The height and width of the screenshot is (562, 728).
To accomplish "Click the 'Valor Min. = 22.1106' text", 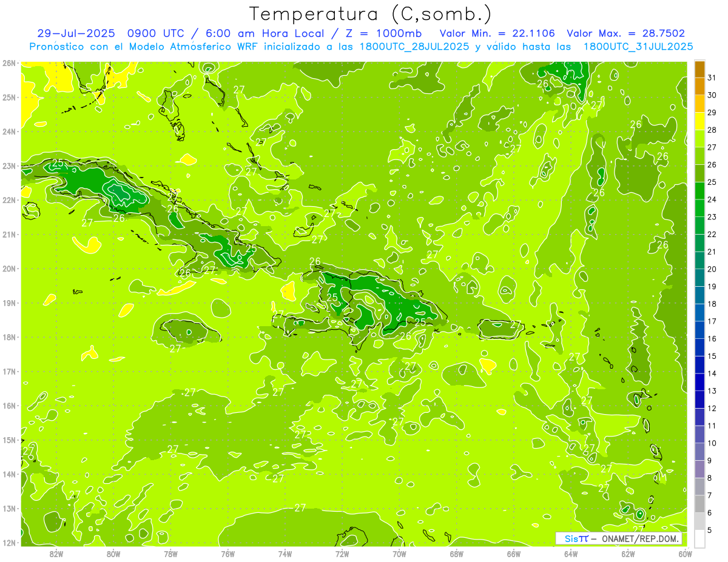I will click(497, 33).
